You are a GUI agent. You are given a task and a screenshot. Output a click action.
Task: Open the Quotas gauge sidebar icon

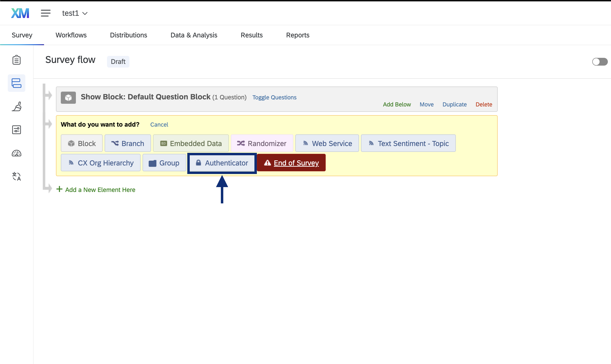pyautogui.click(x=17, y=153)
